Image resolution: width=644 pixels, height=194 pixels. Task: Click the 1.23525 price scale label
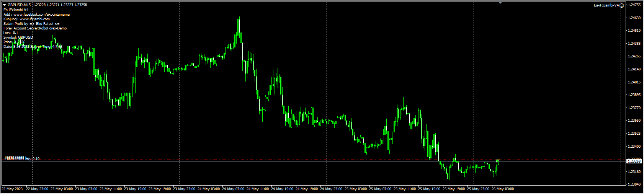click(x=634, y=134)
